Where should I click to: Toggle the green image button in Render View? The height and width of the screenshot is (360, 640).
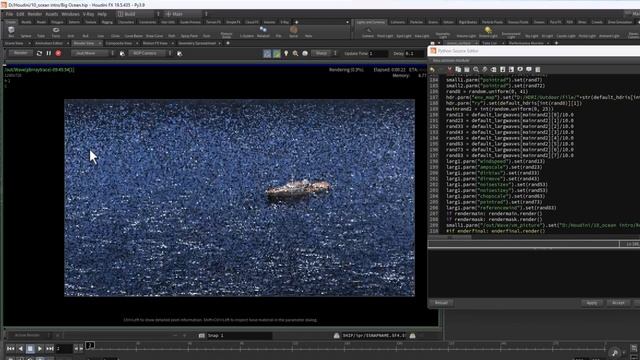click(x=276, y=53)
